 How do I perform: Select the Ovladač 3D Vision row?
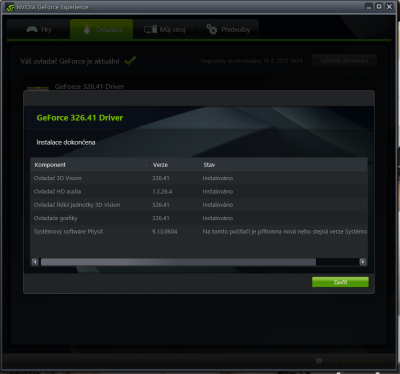(x=199, y=178)
